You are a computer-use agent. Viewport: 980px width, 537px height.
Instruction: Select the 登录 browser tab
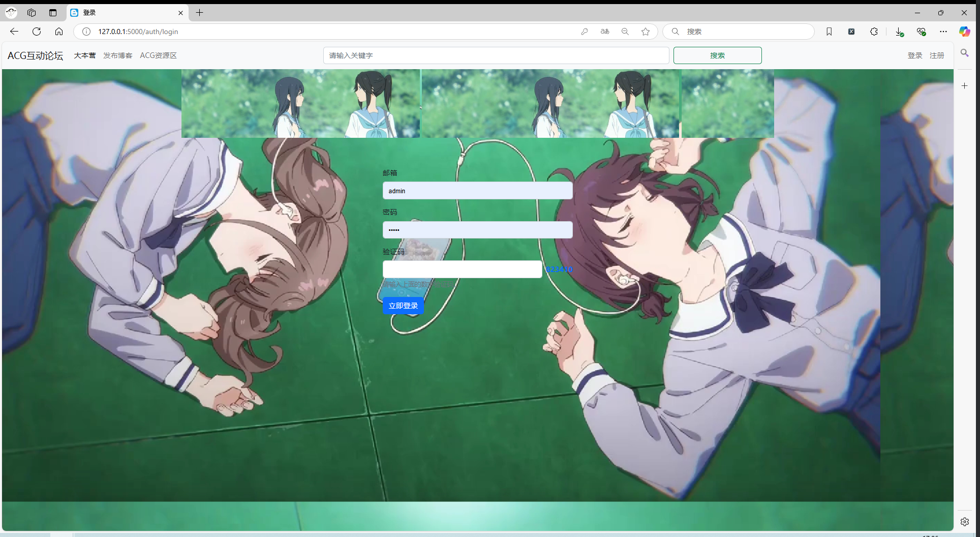(127, 13)
